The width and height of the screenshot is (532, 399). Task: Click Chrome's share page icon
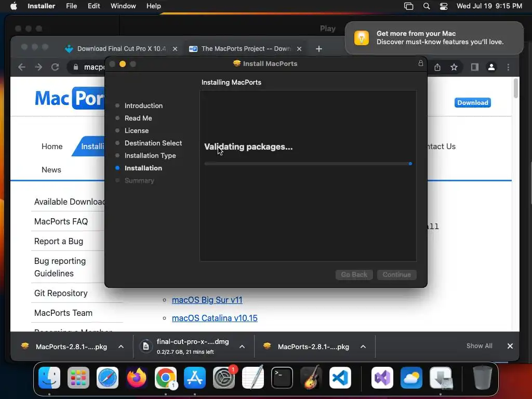(437, 67)
